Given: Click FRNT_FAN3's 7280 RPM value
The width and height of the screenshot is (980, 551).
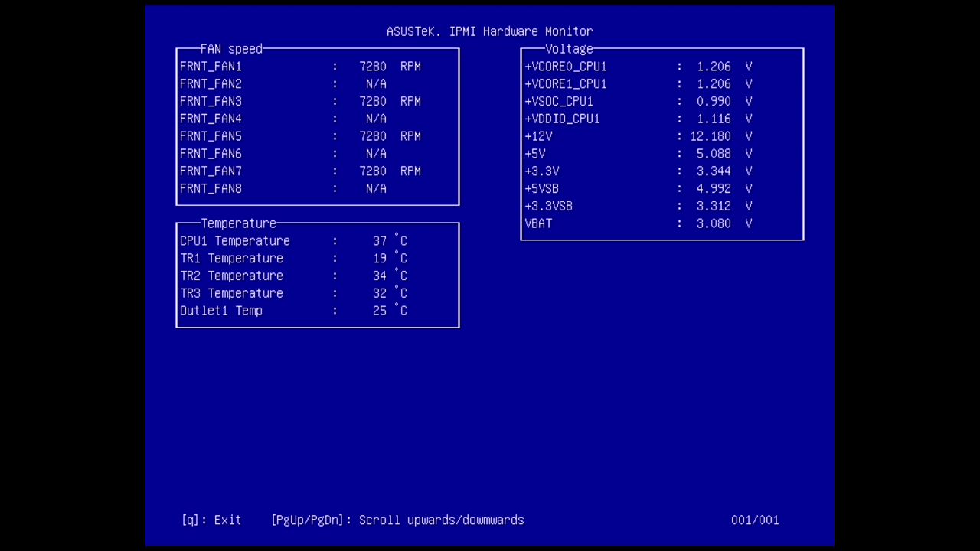Looking at the screenshot, I should [x=390, y=102].
